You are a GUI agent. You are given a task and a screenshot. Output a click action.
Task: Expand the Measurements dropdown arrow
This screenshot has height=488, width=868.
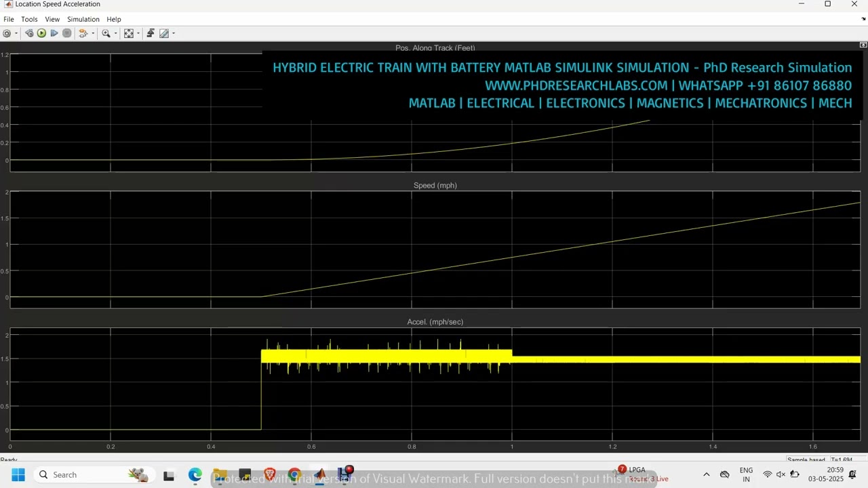pyautogui.click(x=174, y=33)
